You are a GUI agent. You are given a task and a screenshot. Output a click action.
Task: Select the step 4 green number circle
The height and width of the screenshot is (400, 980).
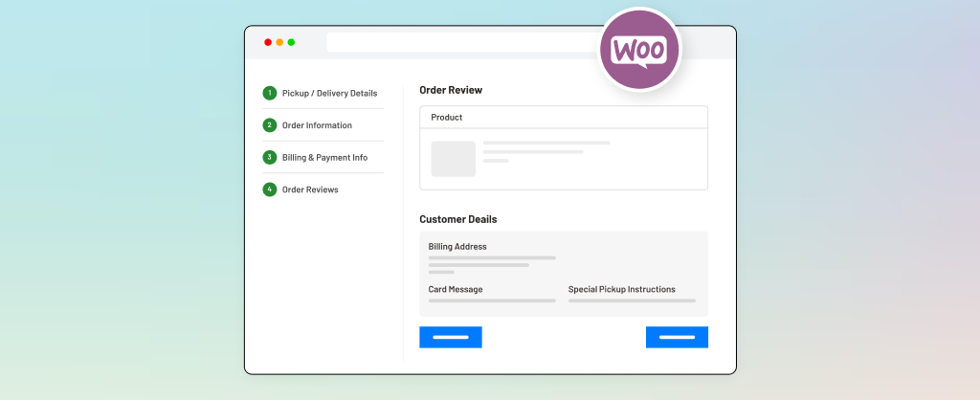click(270, 189)
